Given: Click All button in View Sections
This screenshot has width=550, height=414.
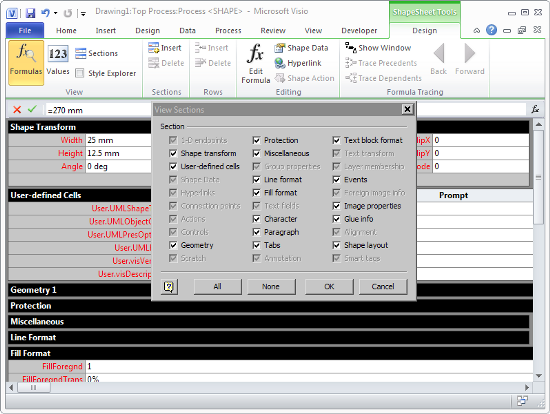Looking at the screenshot, I should pos(217,287).
